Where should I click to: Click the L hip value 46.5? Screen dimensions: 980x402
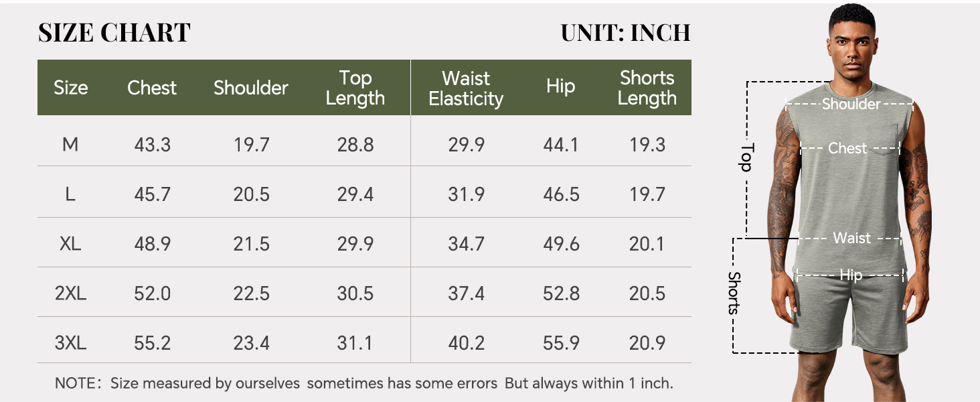tap(561, 194)
